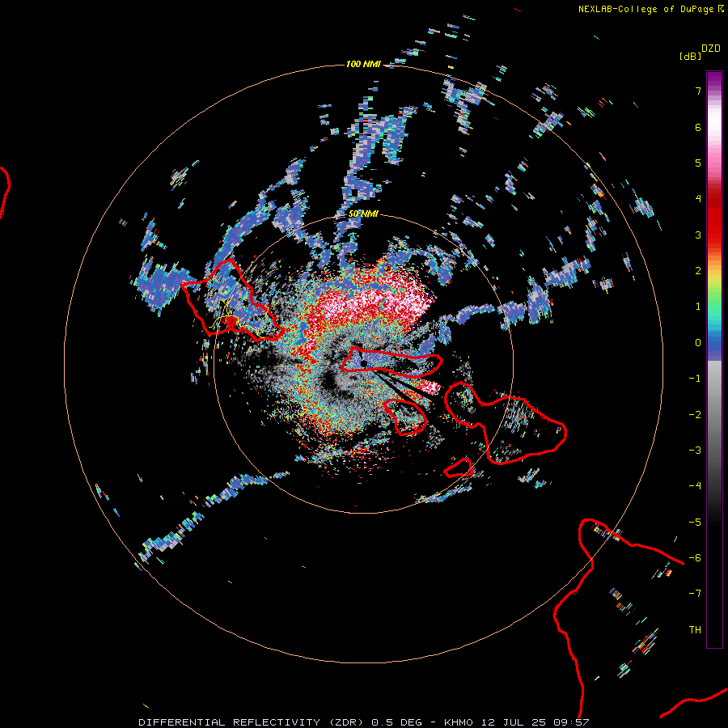Click the NEXLAB-College of DuPage label
This screenshot has height=728, width=728.
pos(645,9)
